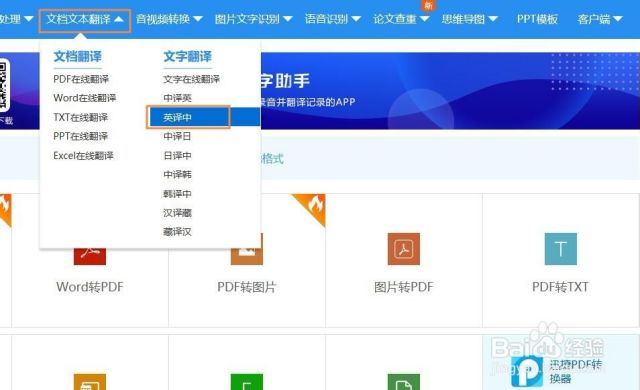Choose Word在线翻译 menu entry
Screen dimensions: 640x390
pos(84,98)
